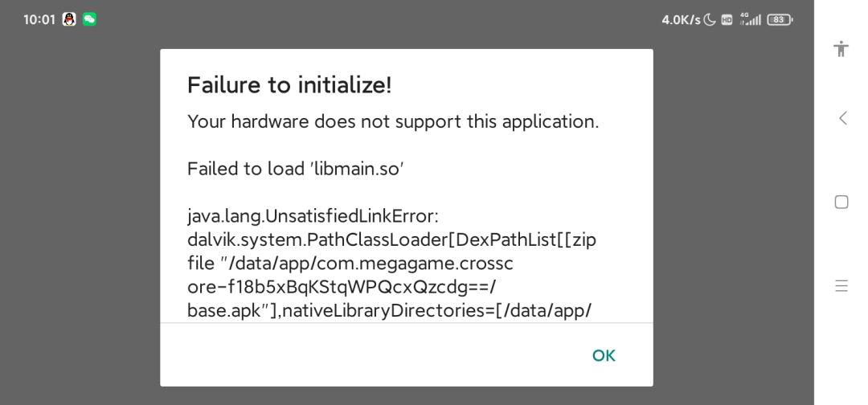Screen dimensions: 868x405
Task: Tap the 4G signal strength indicator
Action: click(751, 19)
